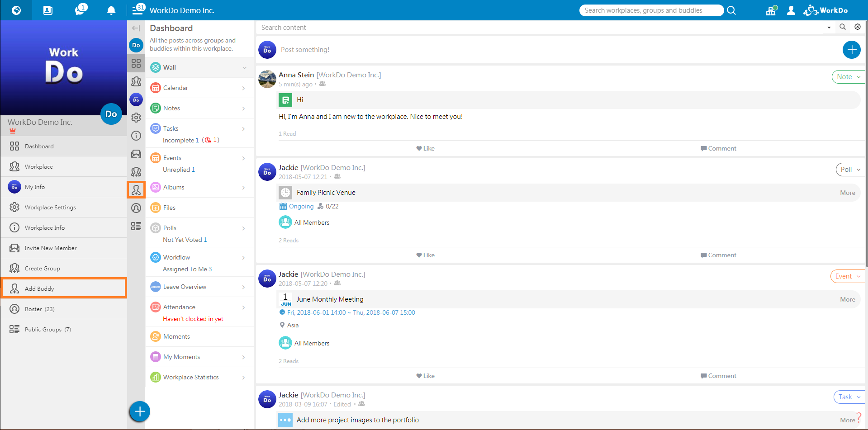Select Add Buddy in left menu
This screenshot has height=430, width=868.
pos(64,288)
